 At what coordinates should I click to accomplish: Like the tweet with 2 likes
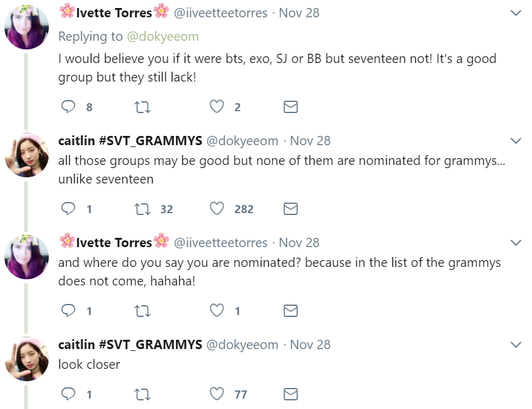(x=216, y=107)
